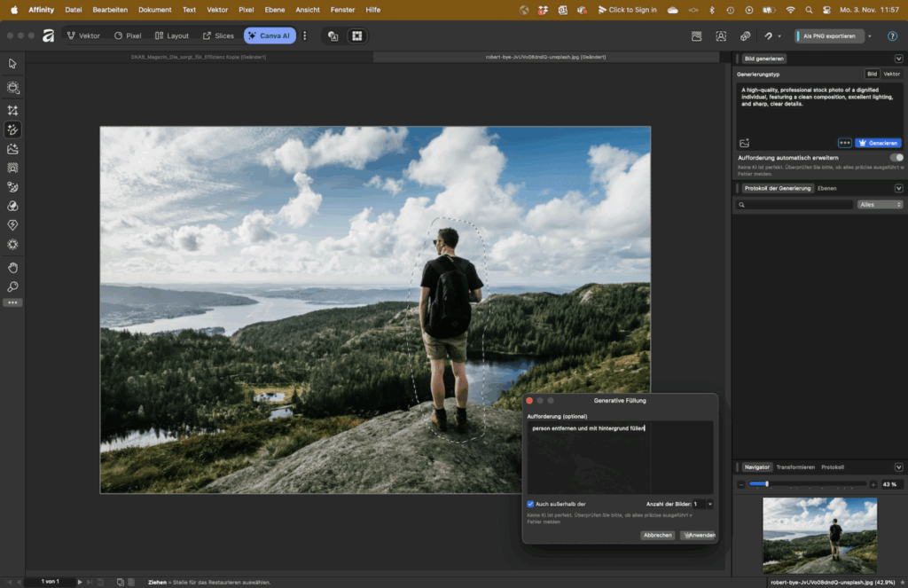Viewport: 908px width, 588px height.
Task: Select the Zoom magnifier tool
Action: click(12, 286)
